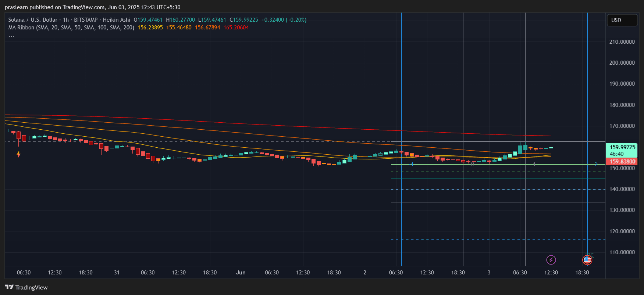This screenshot has width=644, height=295.
Task: Click the Jun date label on time axis
Action: [x=241, y=273]
